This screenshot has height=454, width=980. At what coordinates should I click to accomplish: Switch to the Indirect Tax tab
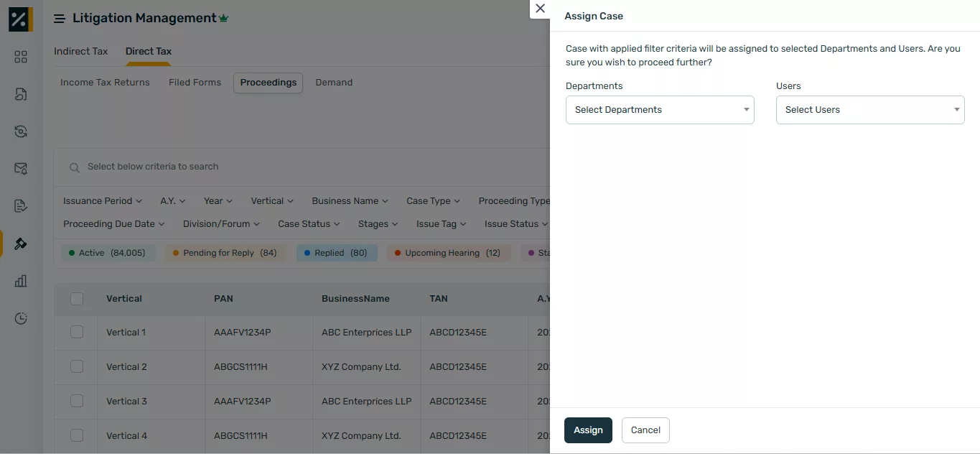81,51
